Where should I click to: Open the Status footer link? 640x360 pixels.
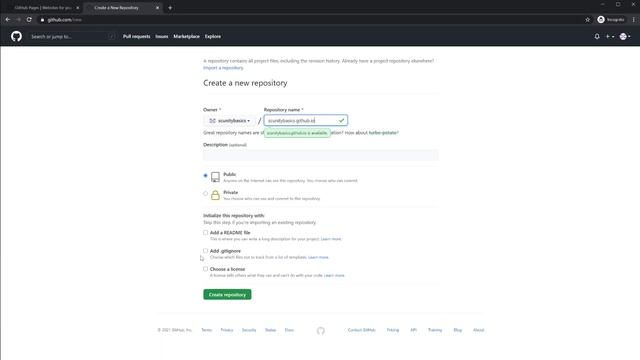point(270,330)
